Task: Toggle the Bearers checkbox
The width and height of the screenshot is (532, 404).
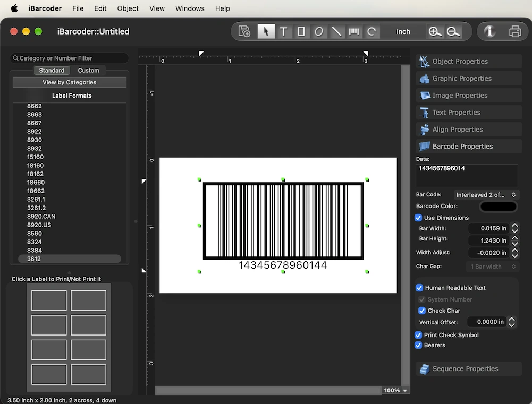Action: coord(418,345)
